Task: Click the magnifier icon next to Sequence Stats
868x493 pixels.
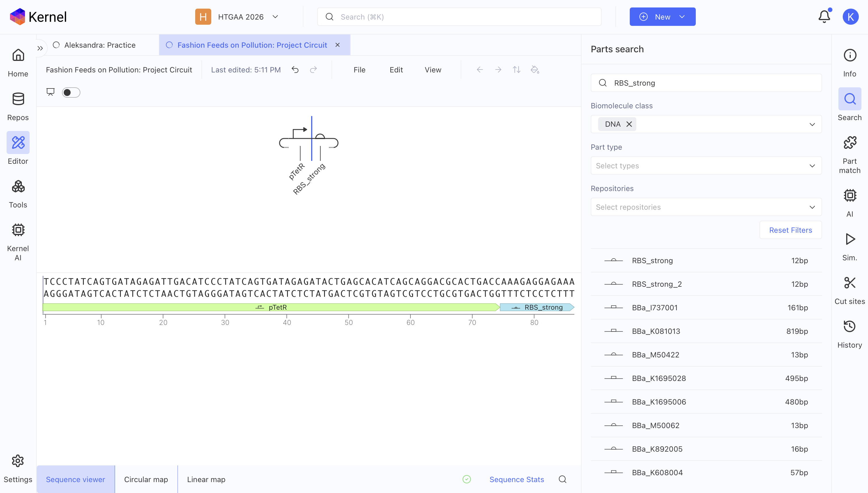Action: pos(562,479)
